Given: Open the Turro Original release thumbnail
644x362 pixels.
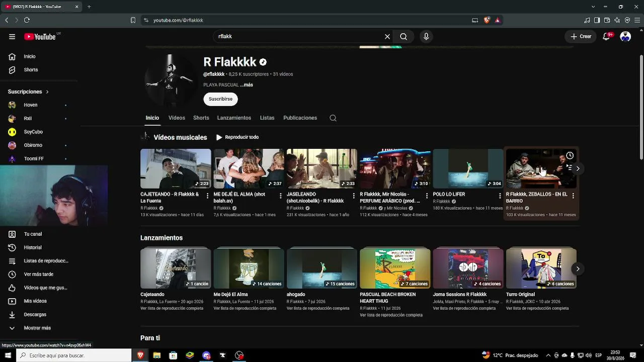Looking at the screenshot, I should [x=541, y=268].
